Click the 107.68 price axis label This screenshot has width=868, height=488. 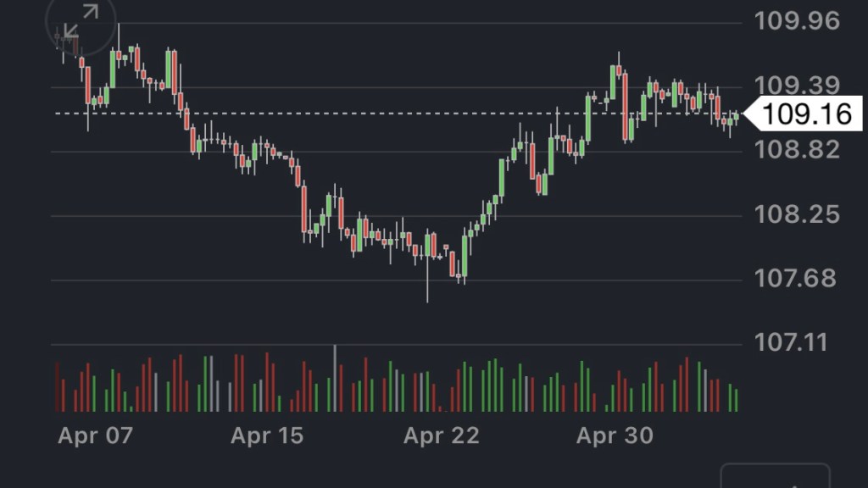pos(797,279)
